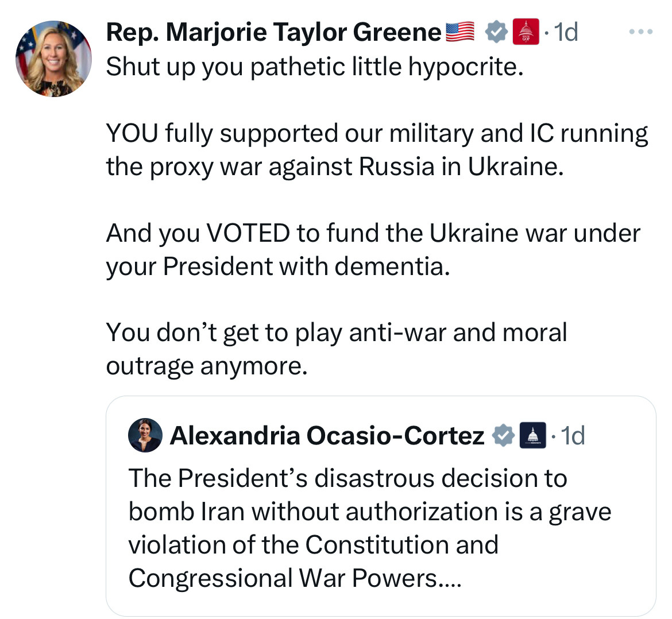Click 'violation of the Constitution and' line
This screenshot has height=619, width=672.
pos(313,544)
